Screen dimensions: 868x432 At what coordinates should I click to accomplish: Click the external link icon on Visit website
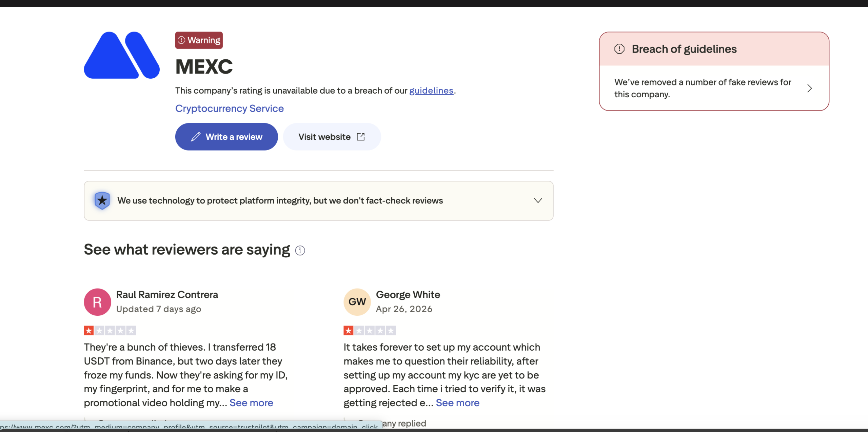(x=361, y=137)
